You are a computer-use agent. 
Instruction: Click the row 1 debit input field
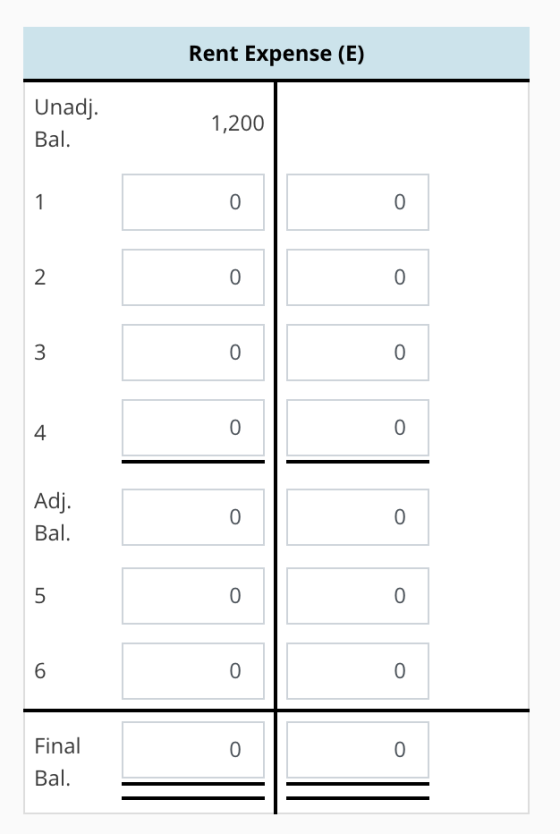tap(193, 202)
